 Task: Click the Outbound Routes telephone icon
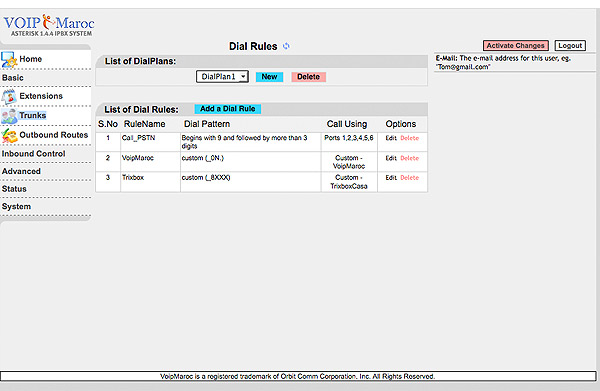[x=9, y=135]
